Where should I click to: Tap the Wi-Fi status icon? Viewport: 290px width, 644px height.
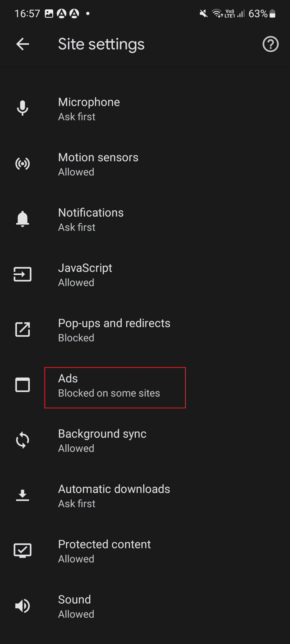click(x=217, y=14)
